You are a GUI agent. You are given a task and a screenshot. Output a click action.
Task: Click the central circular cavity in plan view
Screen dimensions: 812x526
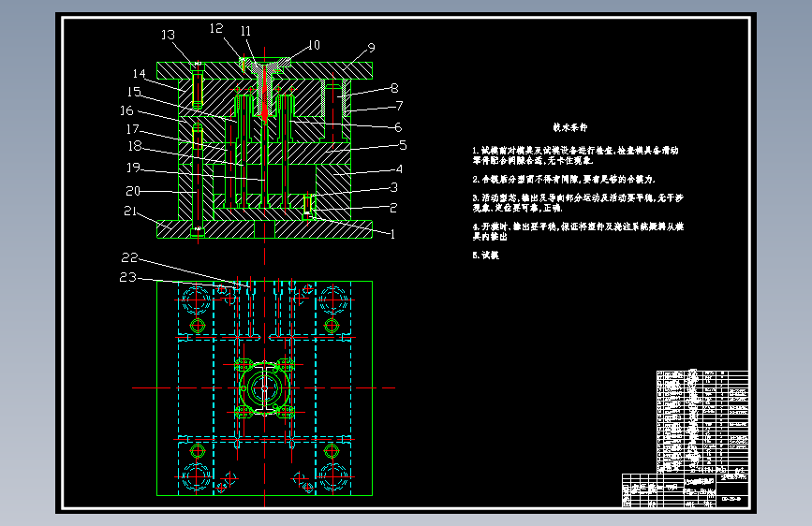(x=265, y=387)
